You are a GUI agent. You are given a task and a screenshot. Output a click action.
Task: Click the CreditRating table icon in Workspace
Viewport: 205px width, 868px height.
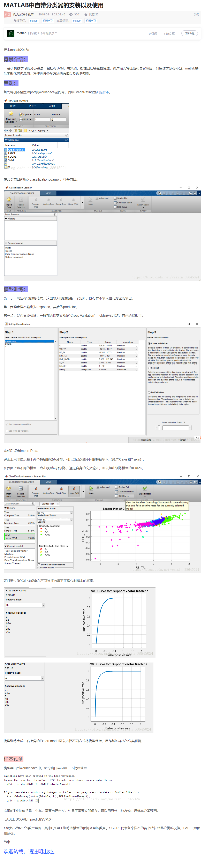click(6, 150)
